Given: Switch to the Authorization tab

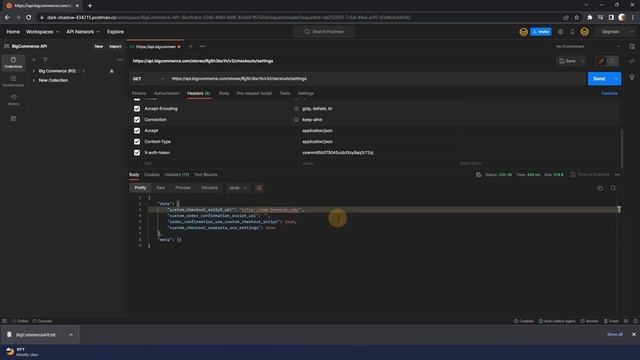Looking at the screenshot, I should (x=167, y=93).
